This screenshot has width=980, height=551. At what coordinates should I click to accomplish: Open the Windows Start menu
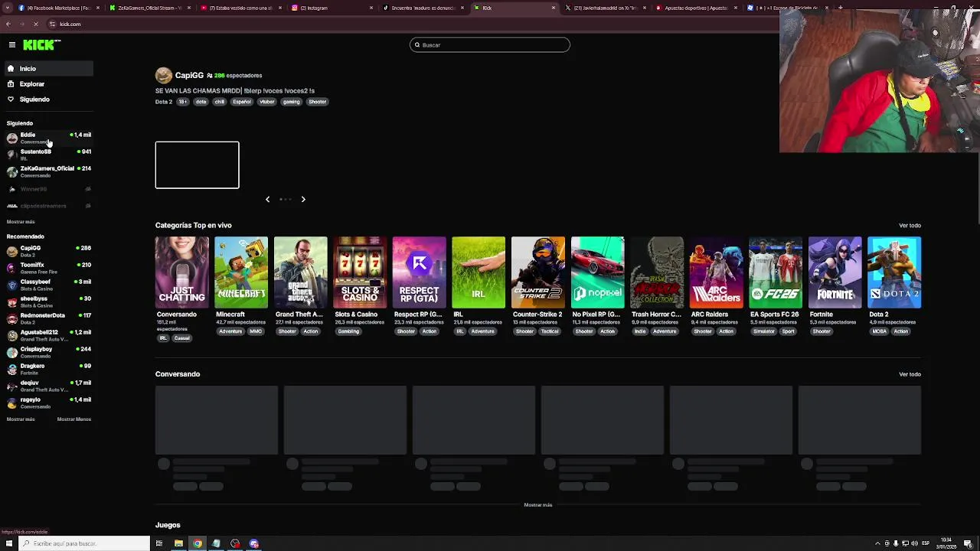(x=9, y=544)
